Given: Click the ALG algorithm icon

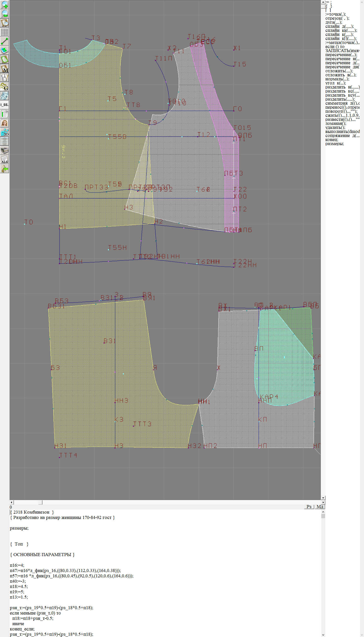Looking at the screenshot, I should coord(5,160).
